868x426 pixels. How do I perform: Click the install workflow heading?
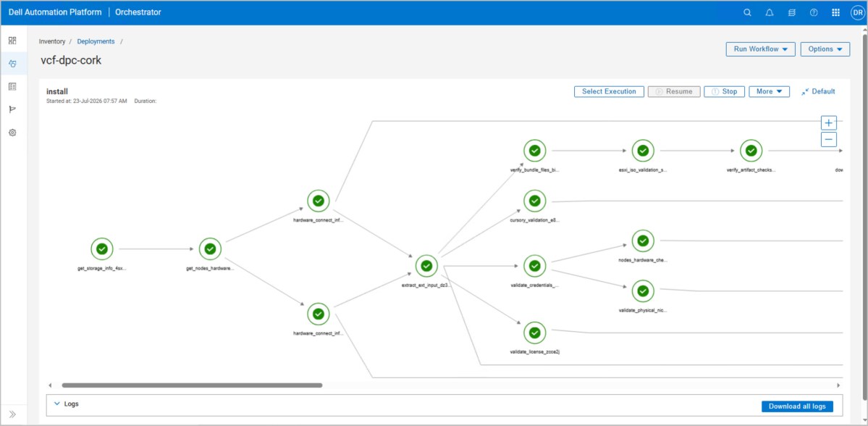(57, 91)
